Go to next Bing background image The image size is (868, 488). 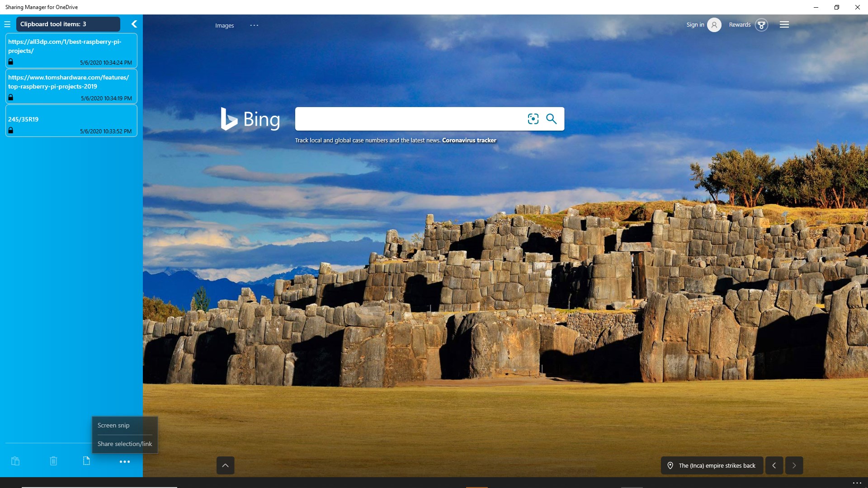pyautogui.click(x=794, y=465)
